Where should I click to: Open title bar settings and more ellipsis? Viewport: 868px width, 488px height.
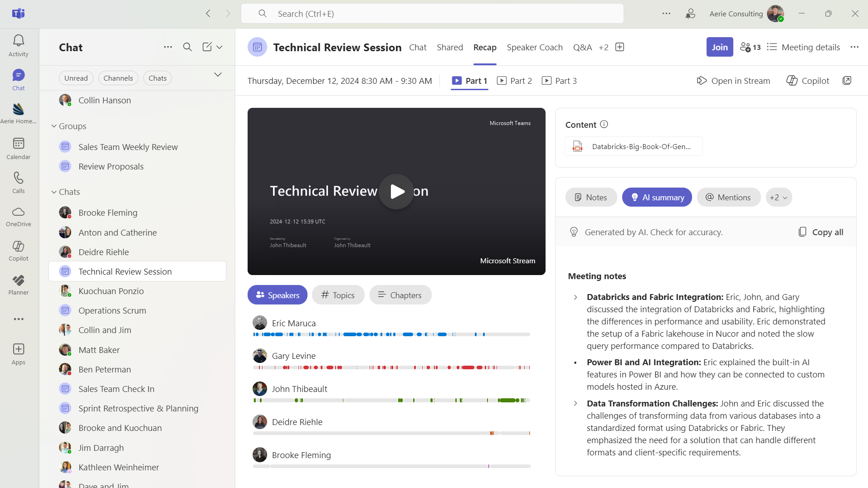pos(666,14)
